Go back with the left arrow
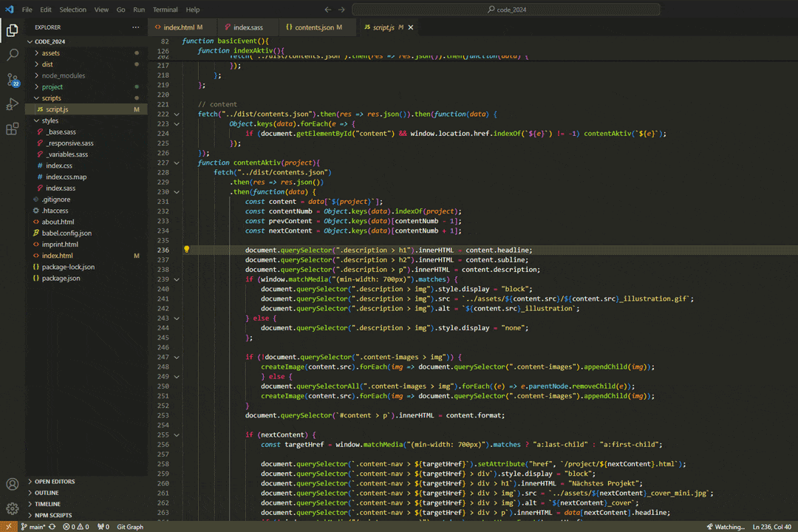The image size is (798, 532). 328,10
